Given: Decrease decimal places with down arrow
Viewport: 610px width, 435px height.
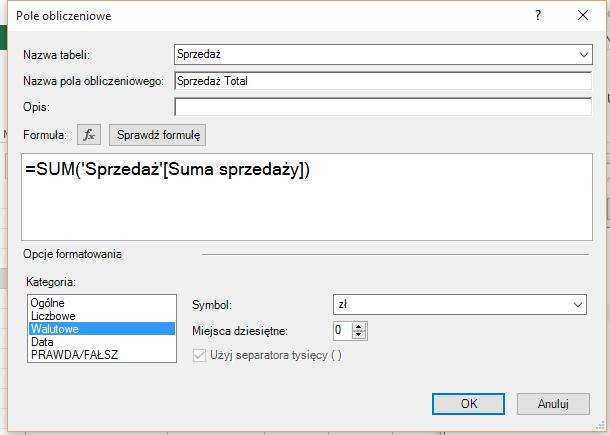Looking at the screenshot, I should pos(359,335).
